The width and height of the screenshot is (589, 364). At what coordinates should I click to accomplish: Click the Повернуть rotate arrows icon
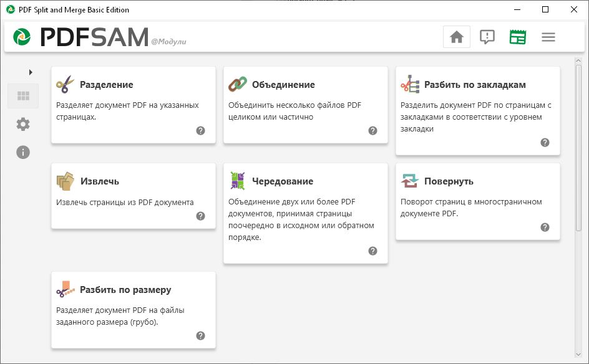click(x=409, y=181)
